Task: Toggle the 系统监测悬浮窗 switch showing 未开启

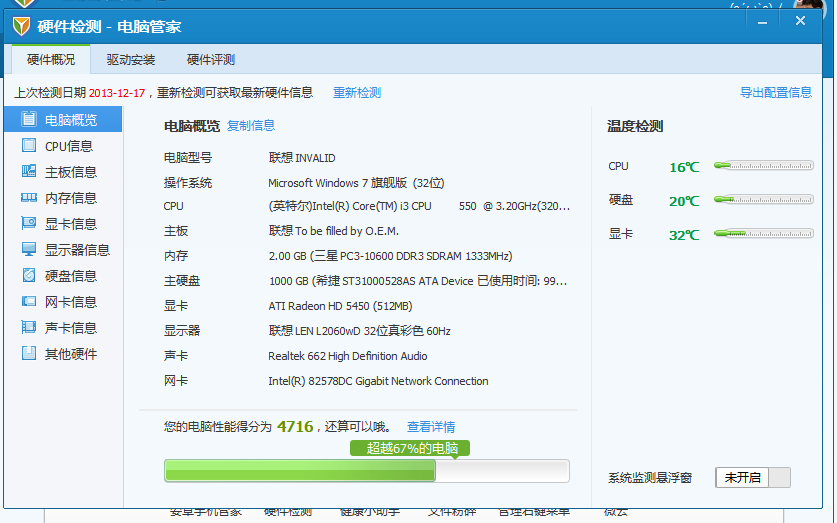Action: point(753,477)
